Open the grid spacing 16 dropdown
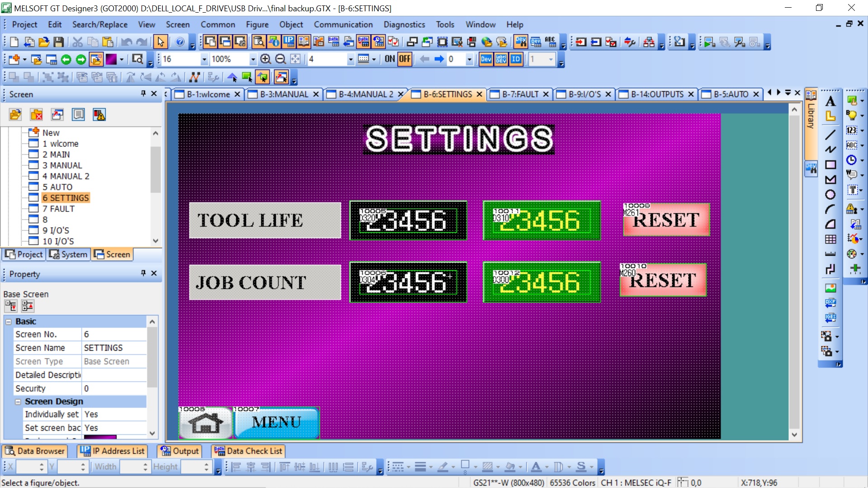The height and width of the screenshot is (488, 868). [204, 59]
